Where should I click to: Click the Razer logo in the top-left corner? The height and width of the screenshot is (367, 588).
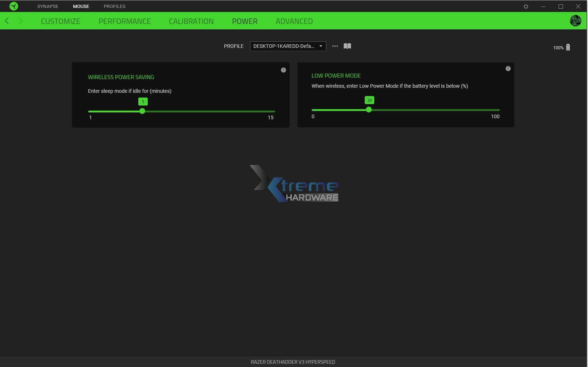(13, 6)
